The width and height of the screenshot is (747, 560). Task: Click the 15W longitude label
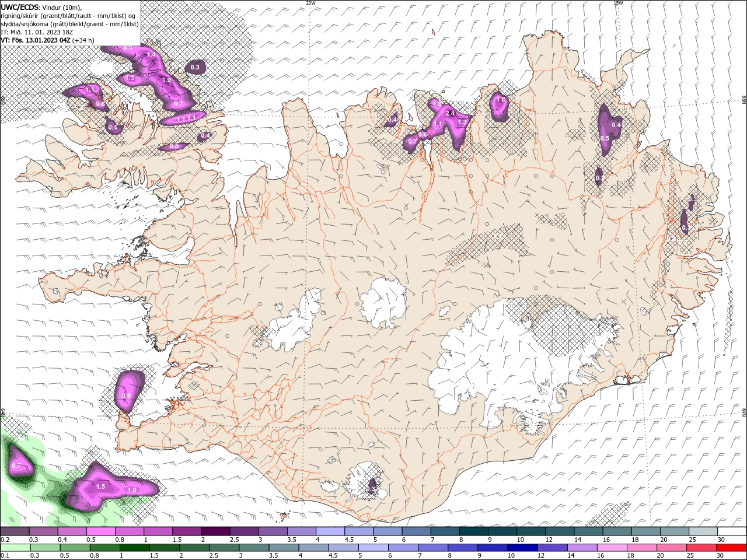[x=618, y=3]
